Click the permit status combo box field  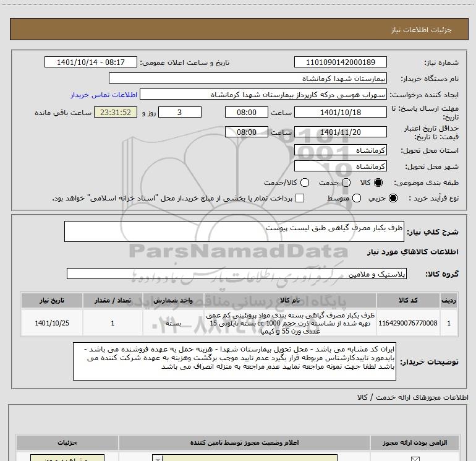pyautogui.click(x=245, y=458)
